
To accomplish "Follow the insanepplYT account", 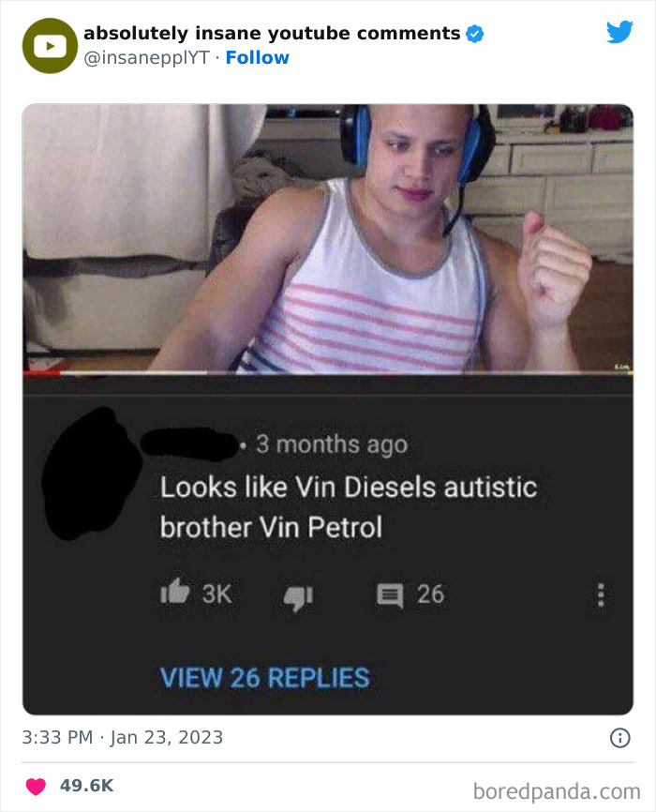I will (x=258, y=57).
